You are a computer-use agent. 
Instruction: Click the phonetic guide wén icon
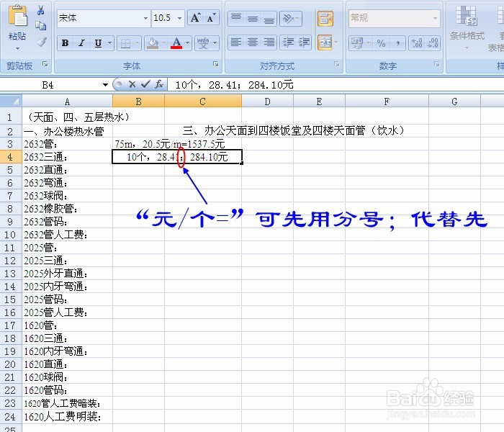click(x=203, y=43)
